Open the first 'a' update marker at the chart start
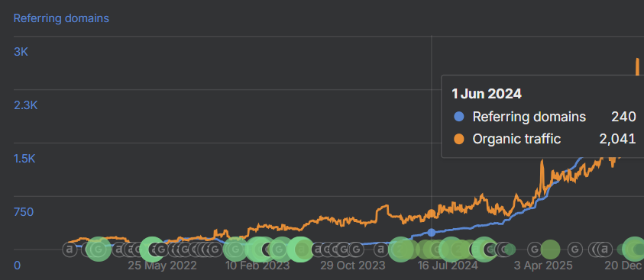Viewport: 644px width, 280px height. point(70,249)
